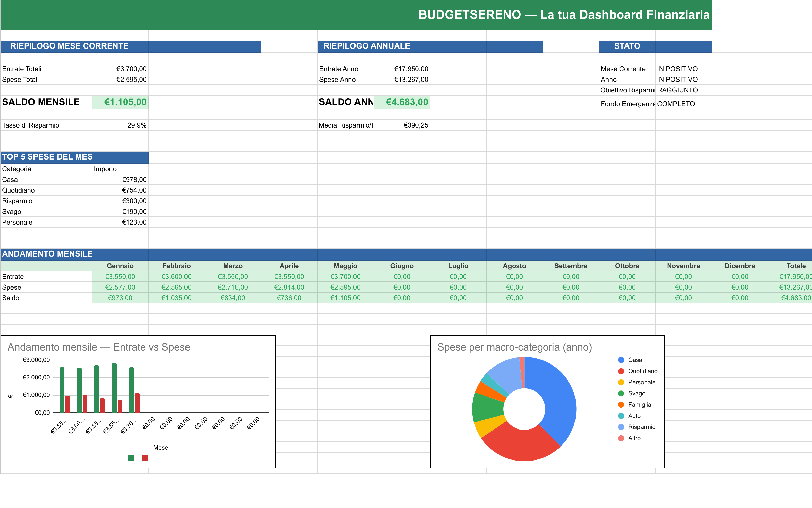Select Marzo Spese cell €2.716,00

pos(233,288)
